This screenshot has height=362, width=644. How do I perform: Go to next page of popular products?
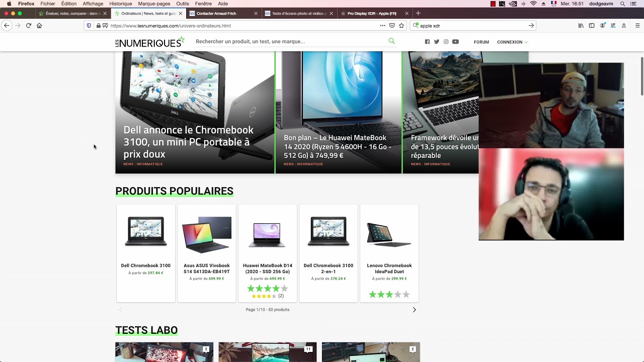(414, 310)
